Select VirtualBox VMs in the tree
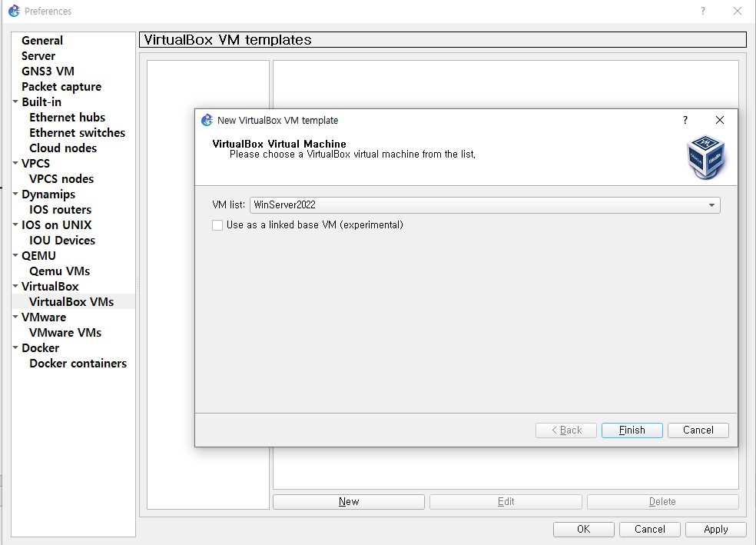 coord(71,302)
